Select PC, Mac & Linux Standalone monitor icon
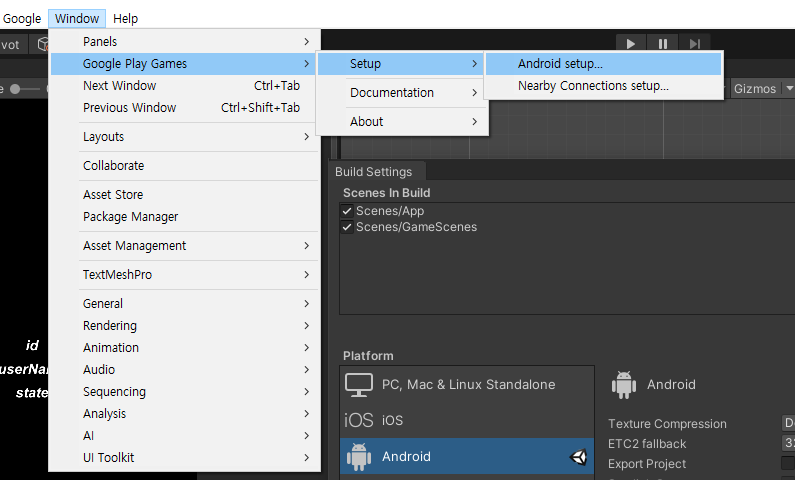The width and height of the screenshot is (795, 480). 358,385
